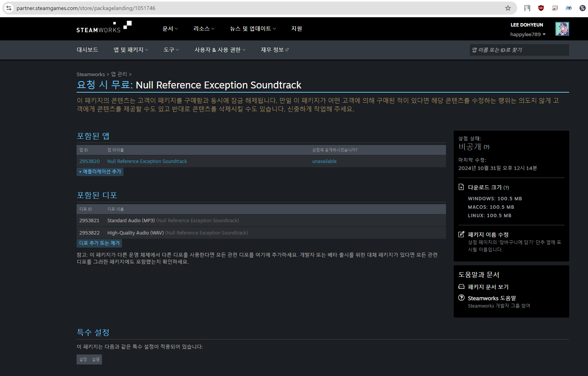The width and height of the screenshot is (588, 376).
Task: Expand the 뉴스 및 업데이트 menu
Action: click(253, 28)
